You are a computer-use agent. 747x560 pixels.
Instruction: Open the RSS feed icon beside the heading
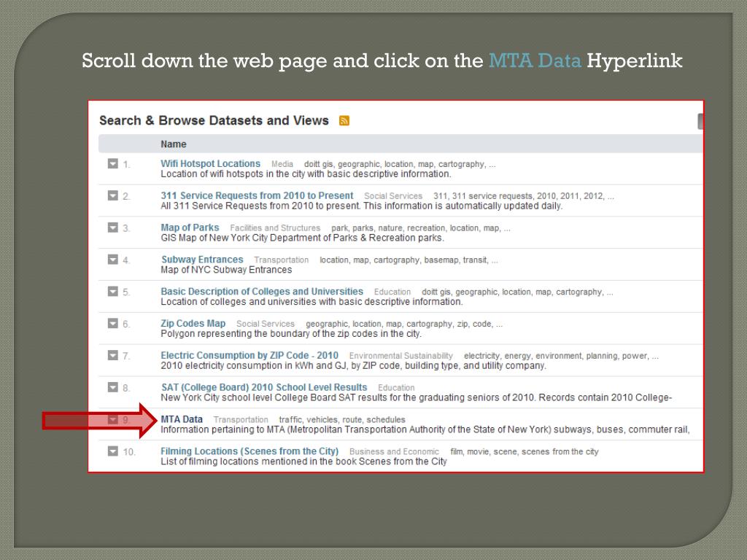(x=344, y=120)
